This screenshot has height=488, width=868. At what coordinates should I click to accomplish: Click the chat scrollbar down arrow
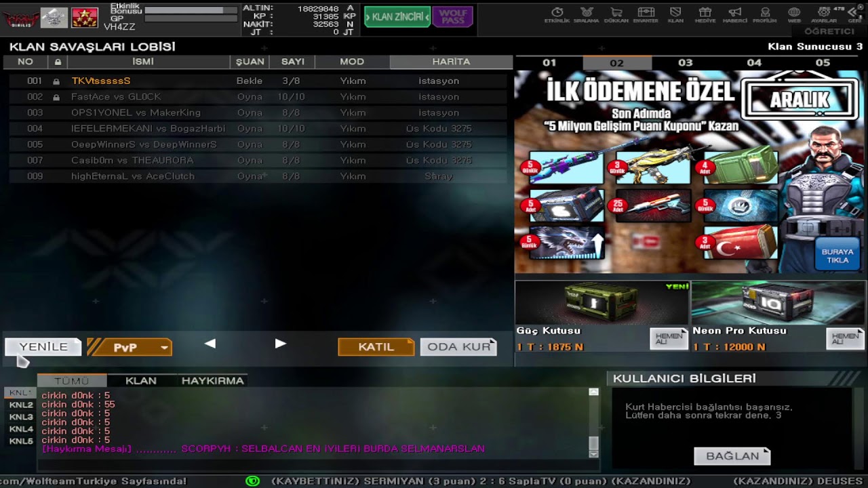pyautogui.click(x=593, y=453)
